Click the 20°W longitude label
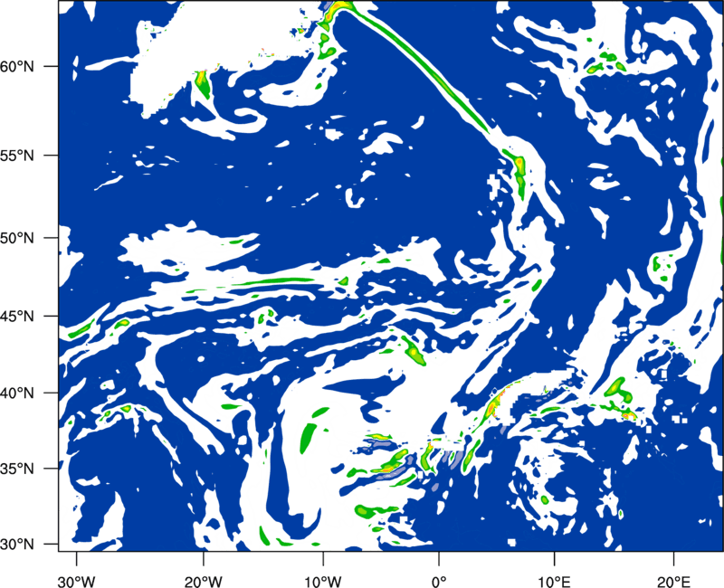724x588 pixels. tap(203, 582)
